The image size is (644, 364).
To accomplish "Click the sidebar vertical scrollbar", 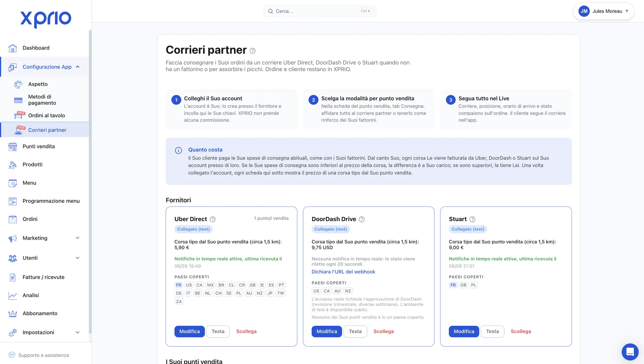I will [90, 181].
